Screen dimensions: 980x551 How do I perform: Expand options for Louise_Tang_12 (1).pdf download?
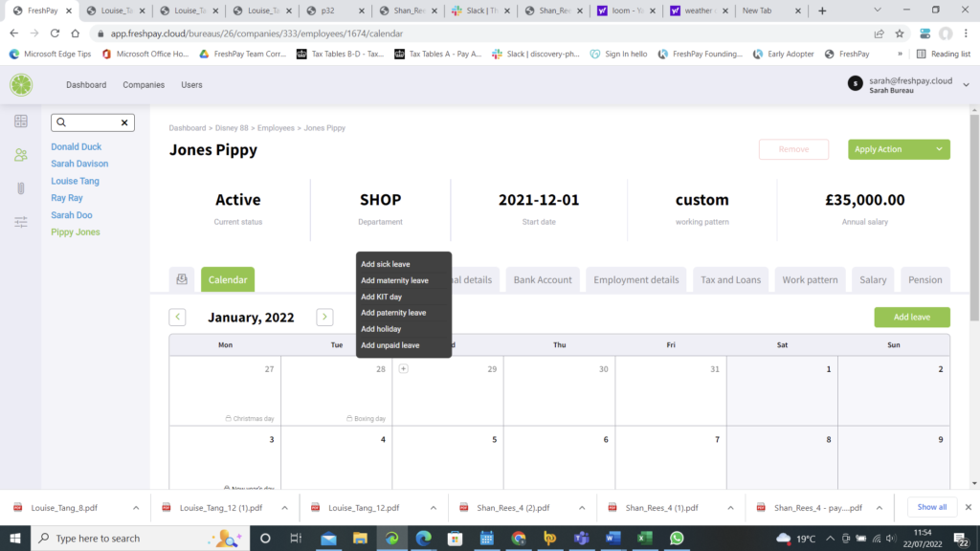(284, 508)
